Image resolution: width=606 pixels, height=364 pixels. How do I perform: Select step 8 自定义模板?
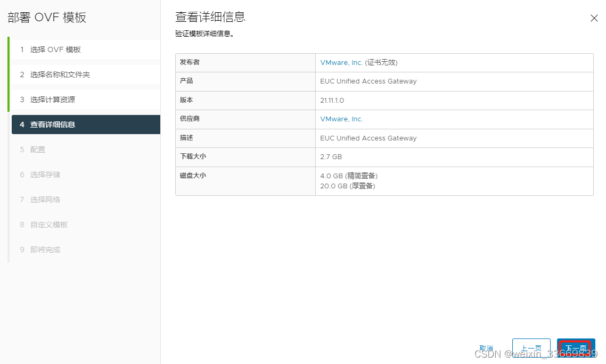86,225
